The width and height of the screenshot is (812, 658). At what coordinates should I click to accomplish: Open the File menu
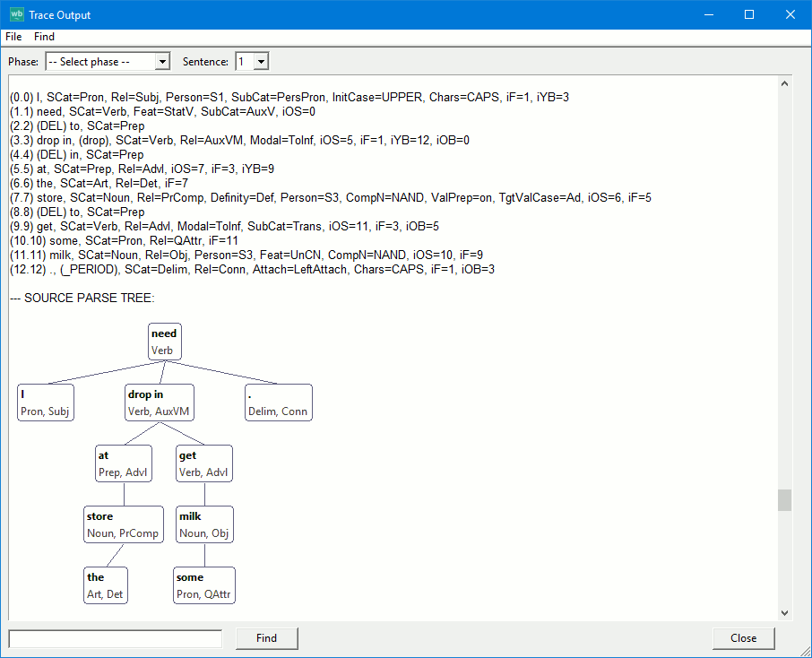pyautogui.click(x=13, y=37)
